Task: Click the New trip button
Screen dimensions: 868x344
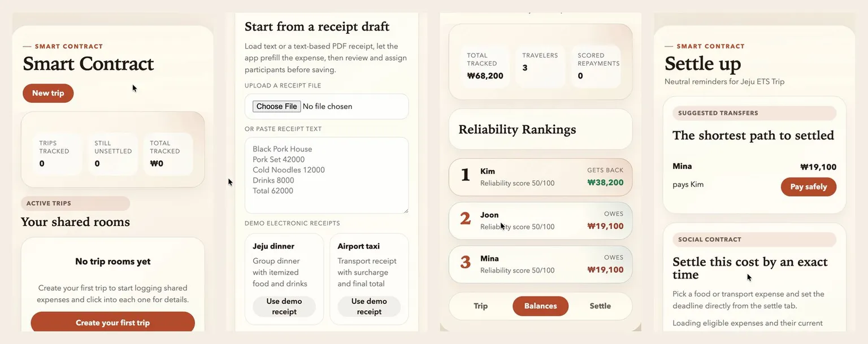Action: tap(48, 93)
